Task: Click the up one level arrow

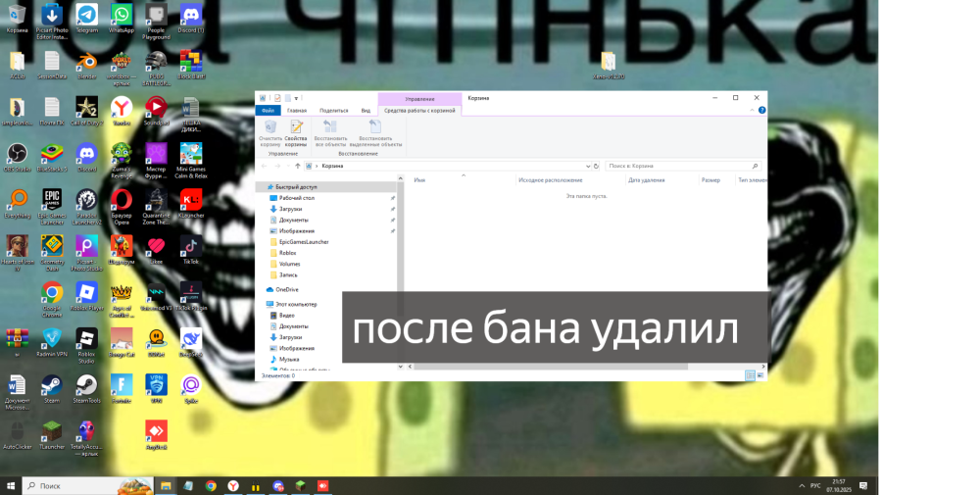Action: click(x=298, y=167)
